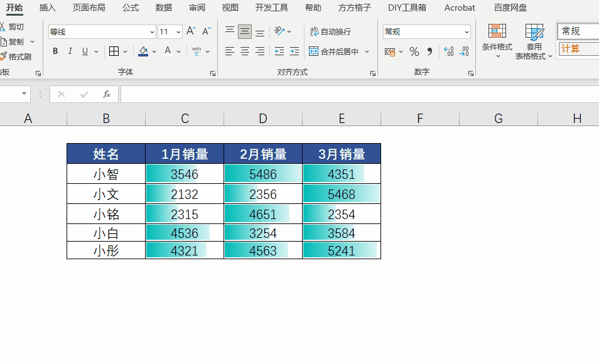This screenshot has height=364, width=599.
Task: Confirm formula entry check icon
Action: (x=84, y=94)
